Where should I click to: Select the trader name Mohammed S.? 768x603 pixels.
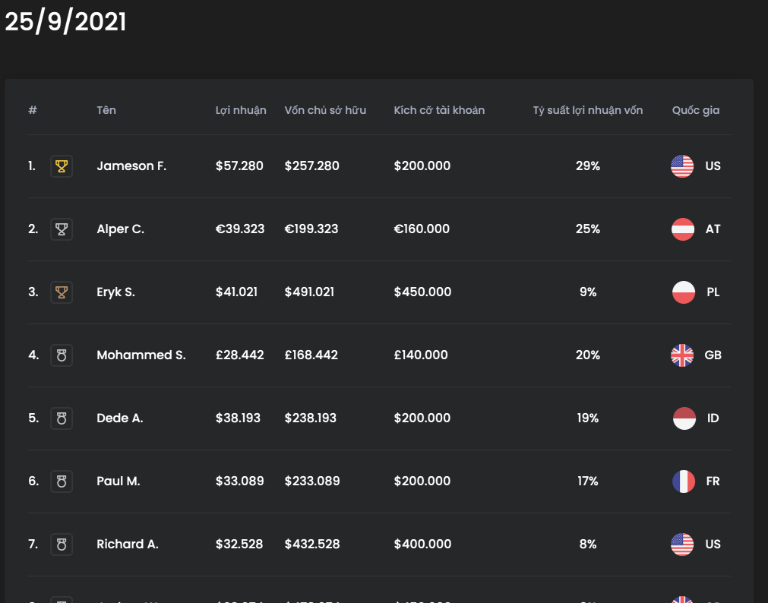(141, 355)
